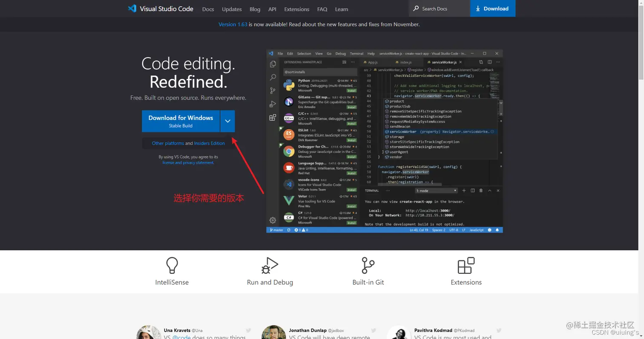Click the GitLens extension icon in preview

tap(289, 101)
